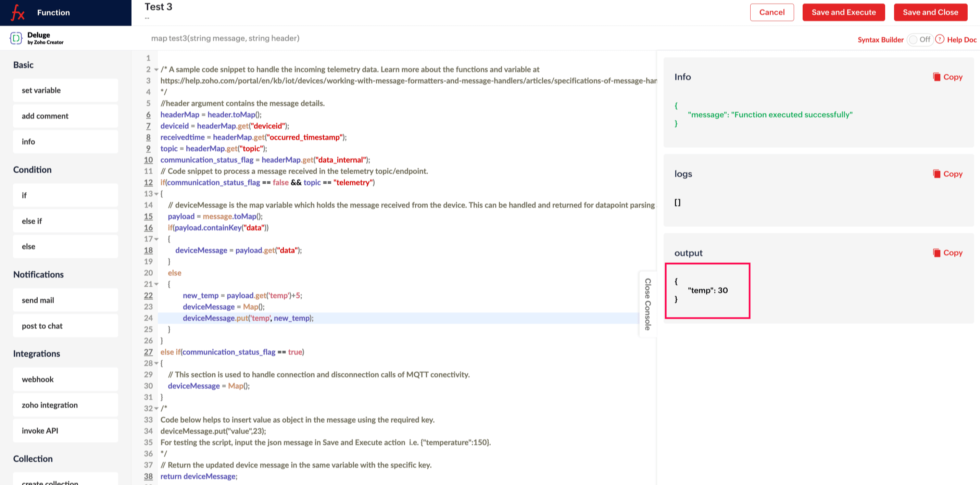Screen dimensions: 980x485
Task: Collapse the code block at line 13
Action: 156,194
